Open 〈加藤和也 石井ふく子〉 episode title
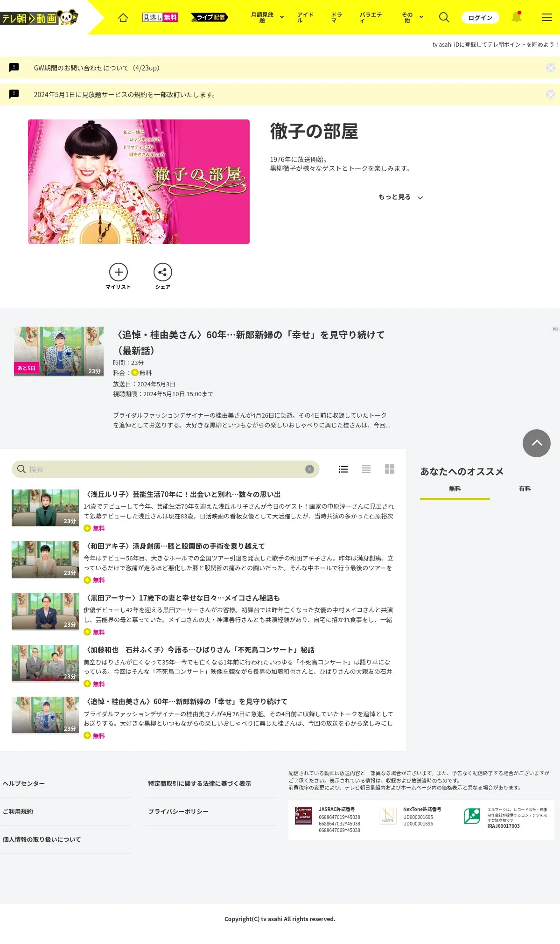This screenshot has height=944, width=560. point(199,650)
